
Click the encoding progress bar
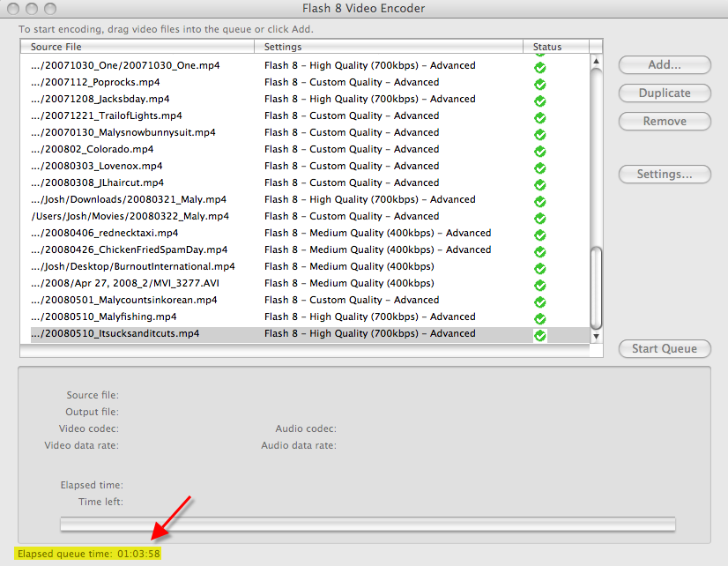[x=368, y=524]
